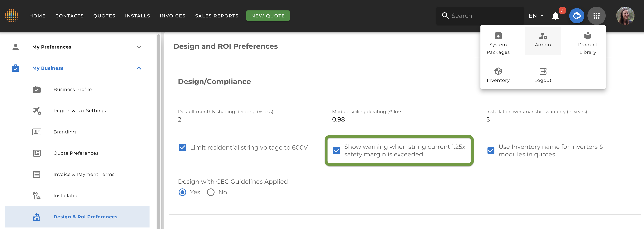644x229 pixels.
Task: Click the Logout icon
Action: tap(543, 71)
